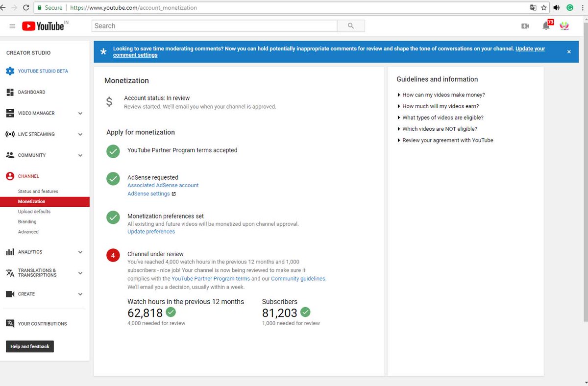Click the checkmark beside 81,203 subscribers
This screenshot has width=588, height=386.
(x=305, y=312)
